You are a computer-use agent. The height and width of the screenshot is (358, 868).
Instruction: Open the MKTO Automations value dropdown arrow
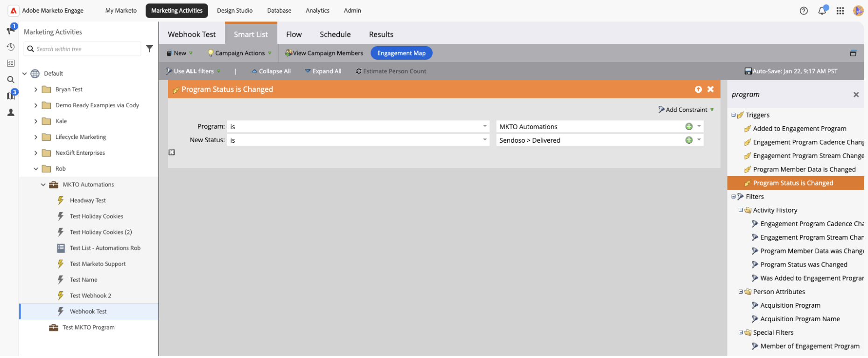[x=699, y=126]
